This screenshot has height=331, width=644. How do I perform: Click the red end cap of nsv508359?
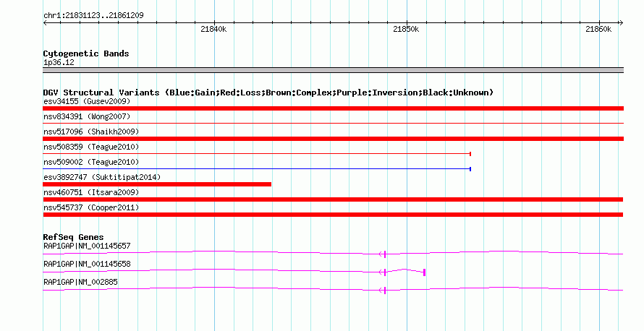point(470,154)
